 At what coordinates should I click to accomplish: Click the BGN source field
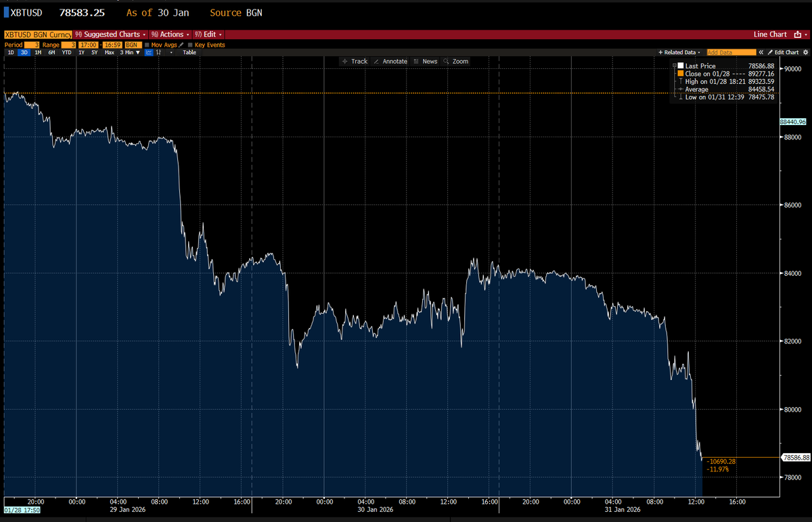pos(133,45)
